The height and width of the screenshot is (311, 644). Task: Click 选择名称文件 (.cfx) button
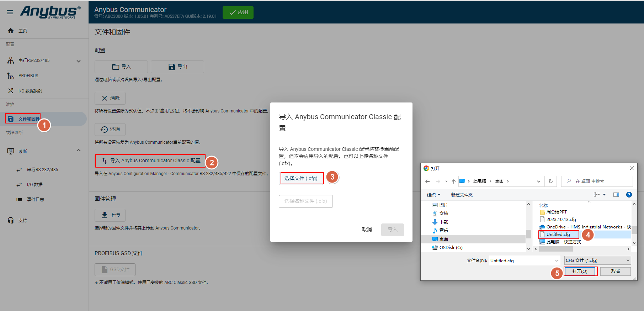click(x=306, y=201)
